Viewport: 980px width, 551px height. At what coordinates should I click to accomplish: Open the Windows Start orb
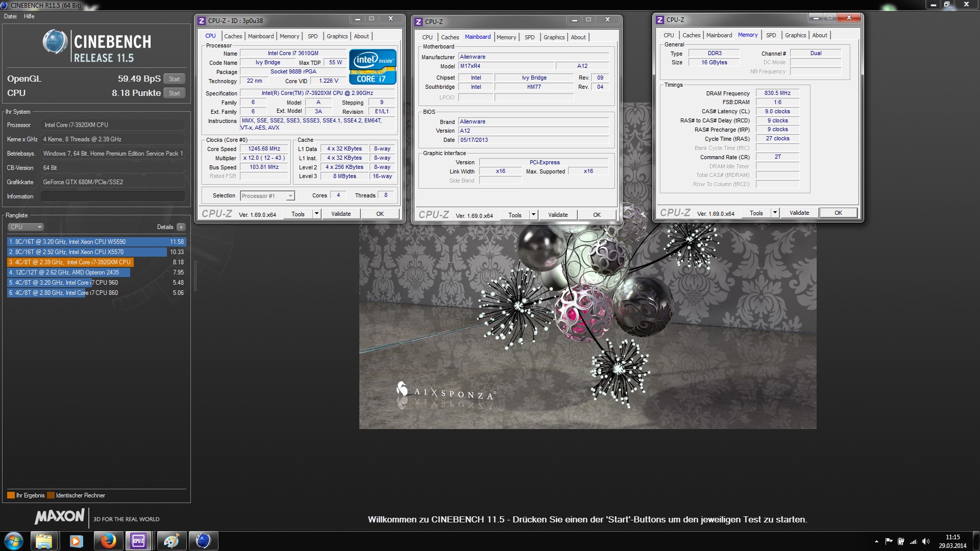tap(14, 541)
